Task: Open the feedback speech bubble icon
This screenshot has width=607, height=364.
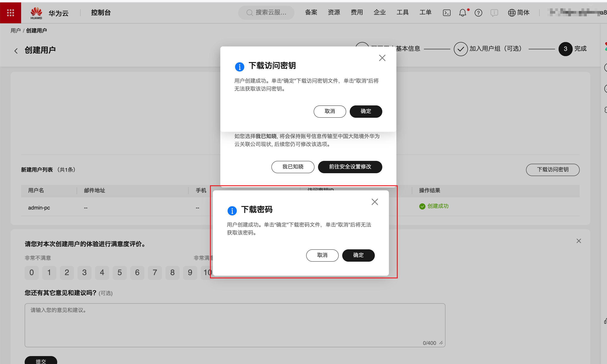Action: [494, 13]
